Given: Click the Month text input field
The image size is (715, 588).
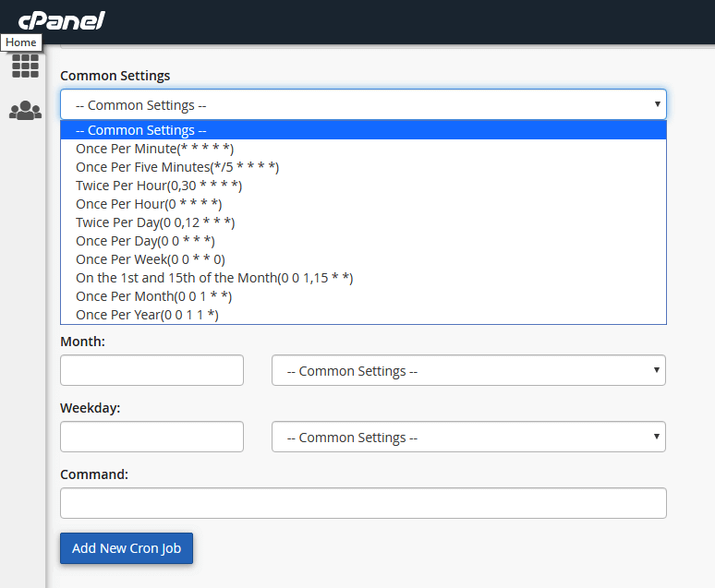Looking at the screenshot, I should tap(151, 370).
